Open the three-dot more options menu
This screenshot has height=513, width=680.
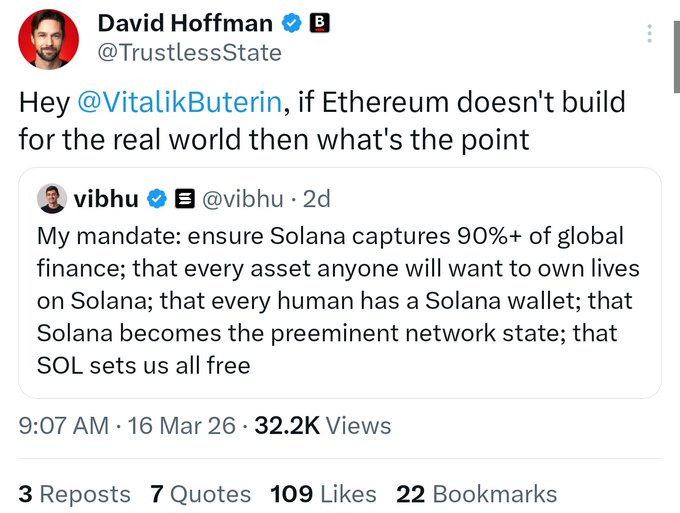point(650,33)
